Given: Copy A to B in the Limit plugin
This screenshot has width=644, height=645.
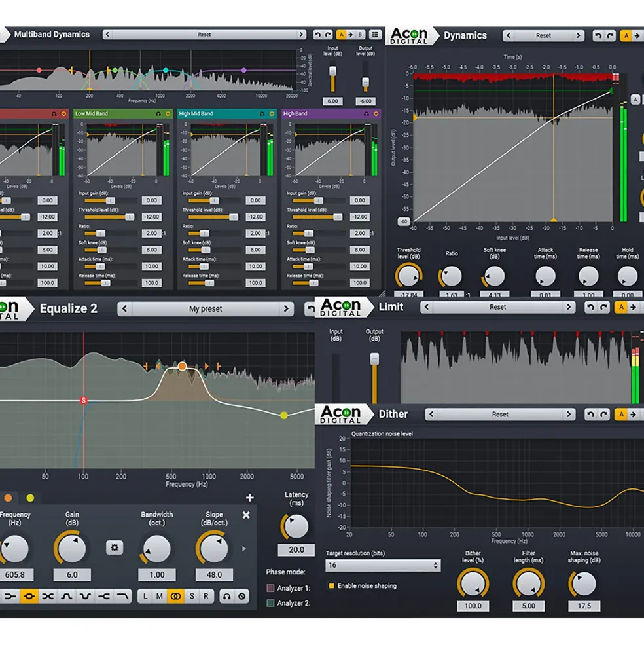Looking at the screenshot, I should point(634,307).
